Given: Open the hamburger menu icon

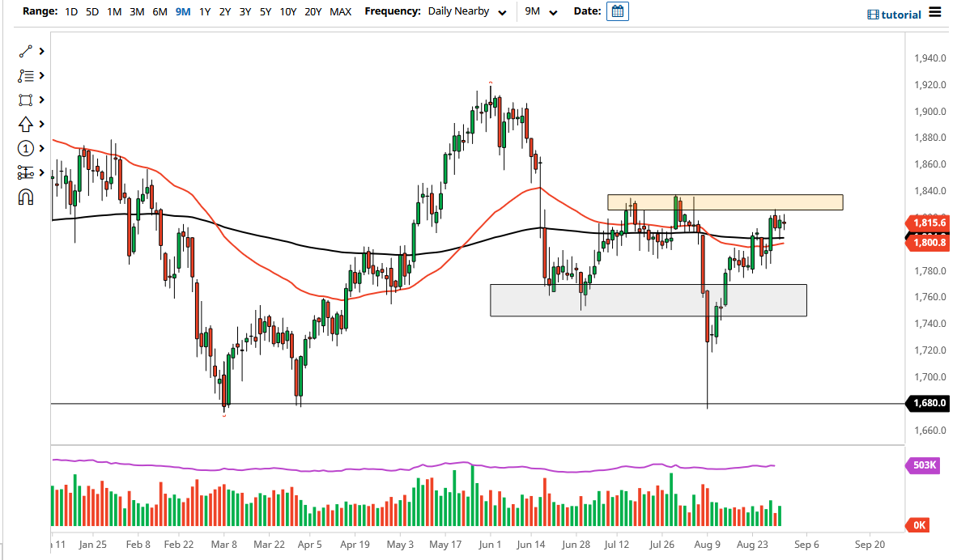Looking at the screenshot, I should coord(934,12).
